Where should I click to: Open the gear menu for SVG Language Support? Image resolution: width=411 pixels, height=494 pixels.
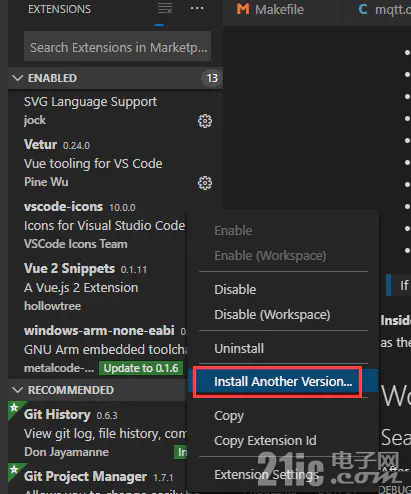coord(205,121)
